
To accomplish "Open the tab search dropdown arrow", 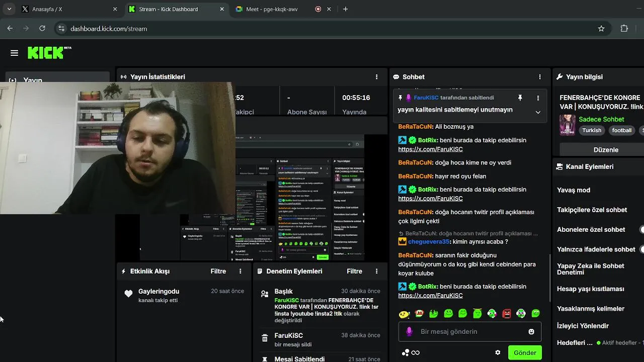I will pos(10,9).
